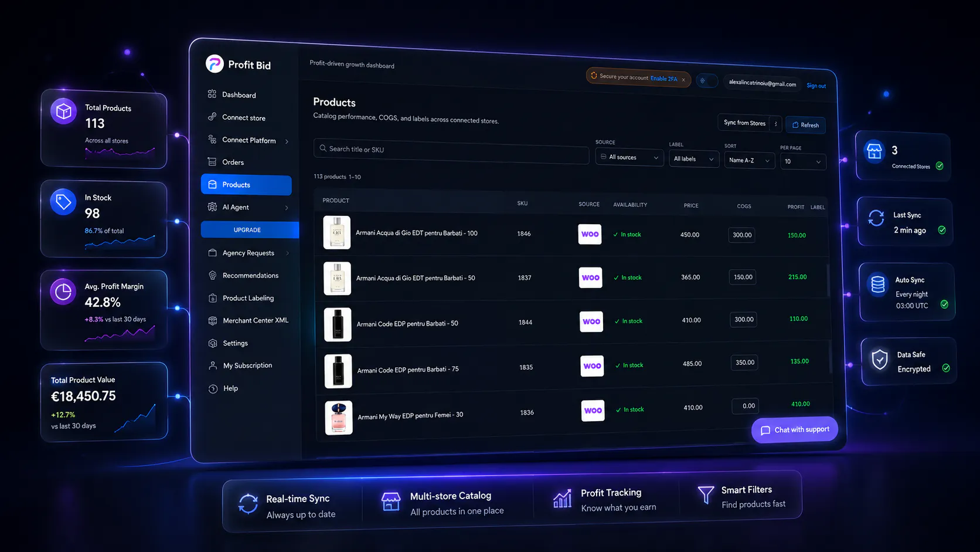Click the In Stock tag icon

[x=63, y=202]
